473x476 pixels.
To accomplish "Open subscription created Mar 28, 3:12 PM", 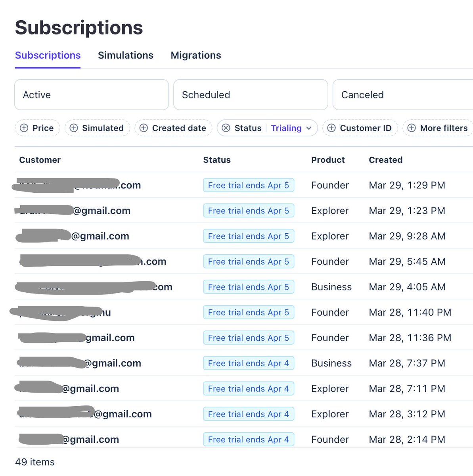I will tap(244, 413).
